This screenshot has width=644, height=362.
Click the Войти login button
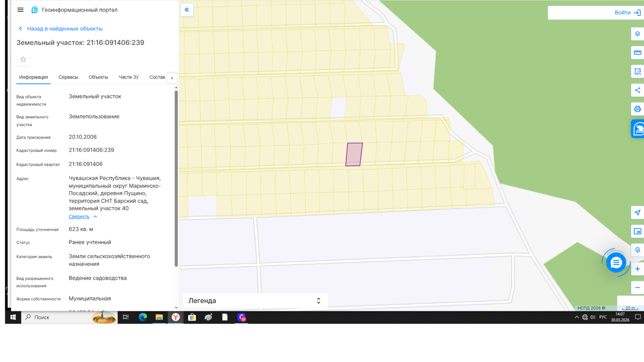tap(627, 13)
